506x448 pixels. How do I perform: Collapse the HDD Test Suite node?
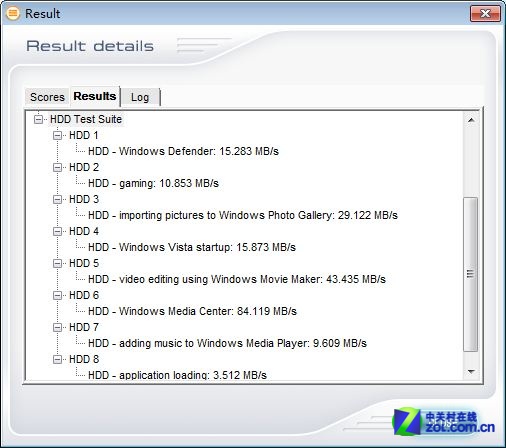tap(39, 119)
